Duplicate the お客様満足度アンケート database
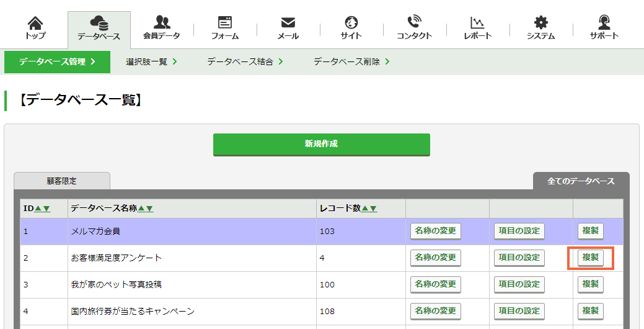This screenshot has height=329, width=644. 591,258
